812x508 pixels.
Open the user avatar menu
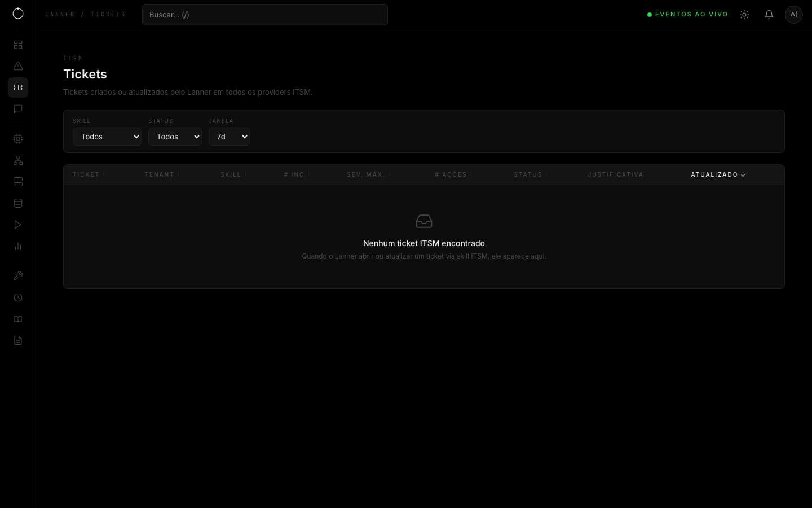pyautogui.click(x=794, y=15)
